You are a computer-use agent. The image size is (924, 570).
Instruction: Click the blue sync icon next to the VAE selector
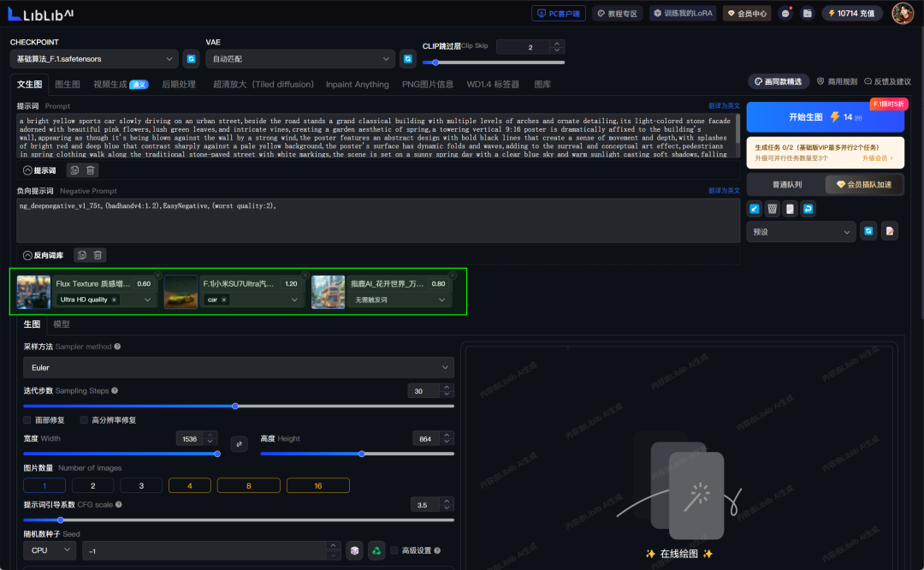pos(407,58)
